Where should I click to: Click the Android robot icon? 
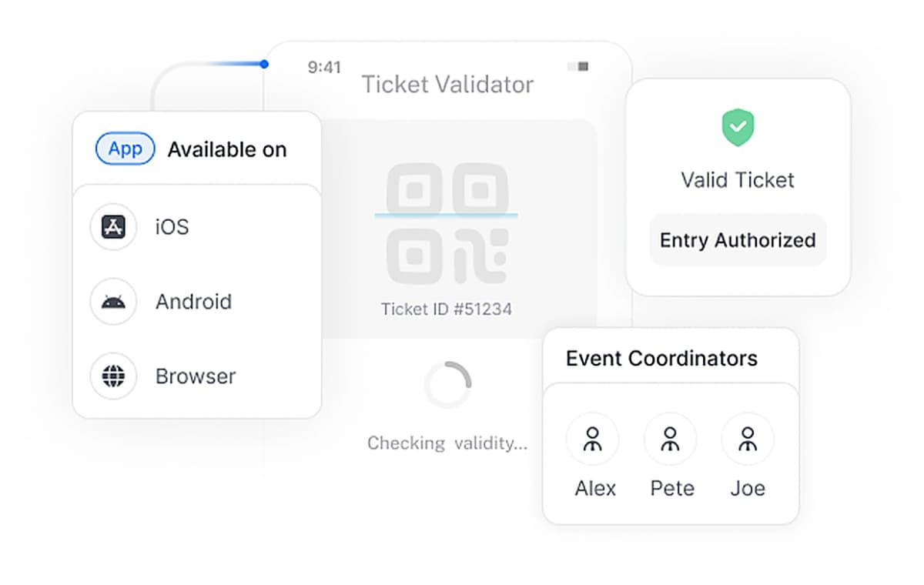tap(113, 302)
